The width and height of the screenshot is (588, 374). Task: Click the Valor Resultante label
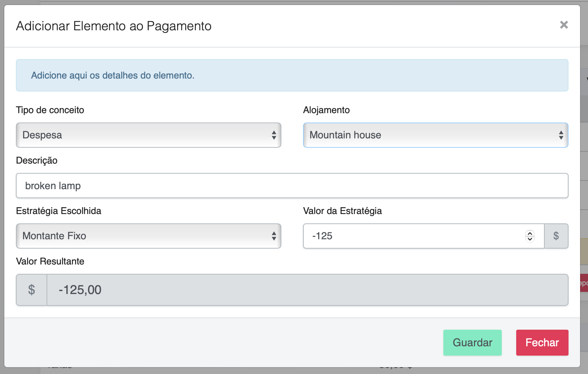coord(50,261)
